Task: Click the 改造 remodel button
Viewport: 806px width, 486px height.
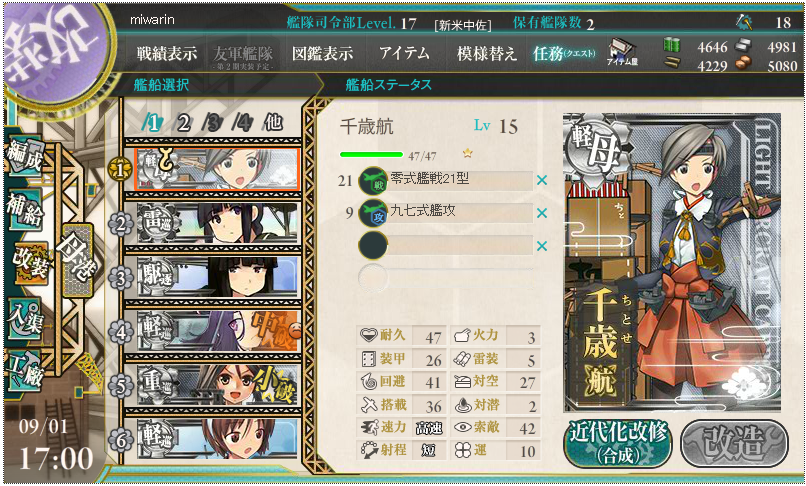Action: [x=734, y=443]
